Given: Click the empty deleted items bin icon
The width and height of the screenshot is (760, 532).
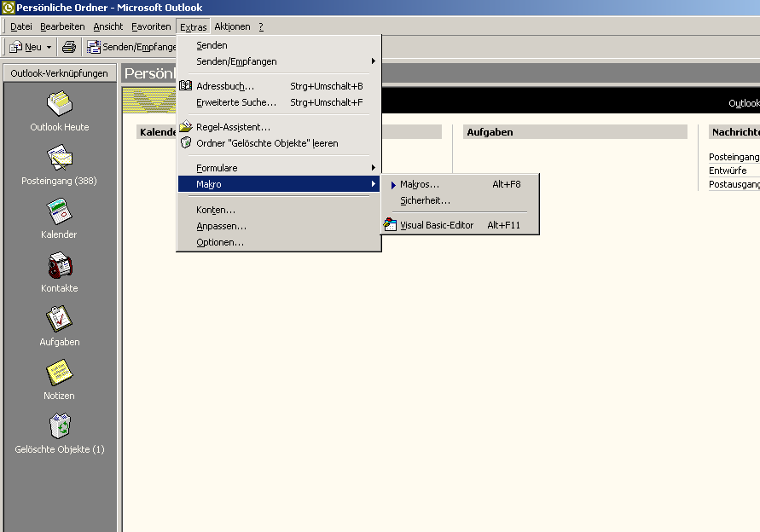Looking at the screenshot, I should point(186,143).
